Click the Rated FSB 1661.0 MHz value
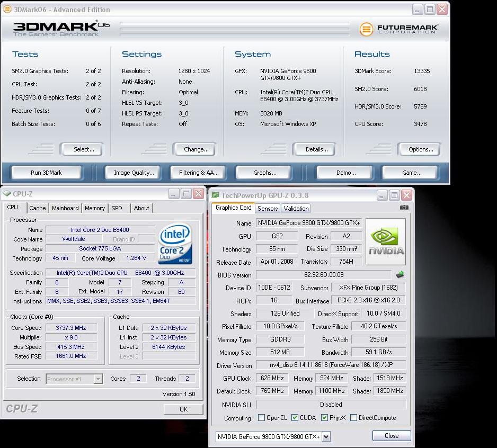This screenshot has height=448, width=497. coord(72,356)
